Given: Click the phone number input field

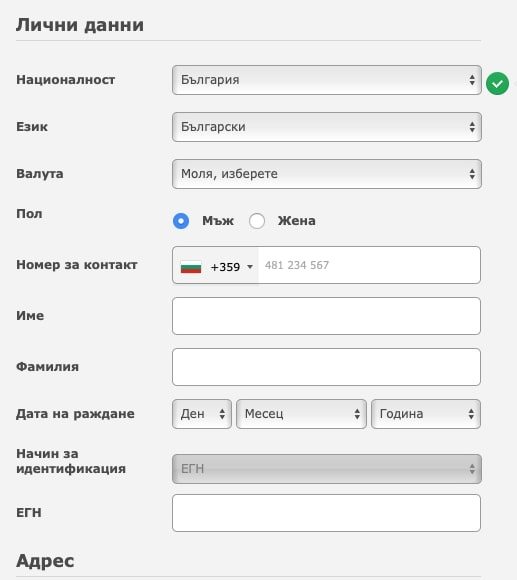Looking at the screenshot, I should (369, 265).
